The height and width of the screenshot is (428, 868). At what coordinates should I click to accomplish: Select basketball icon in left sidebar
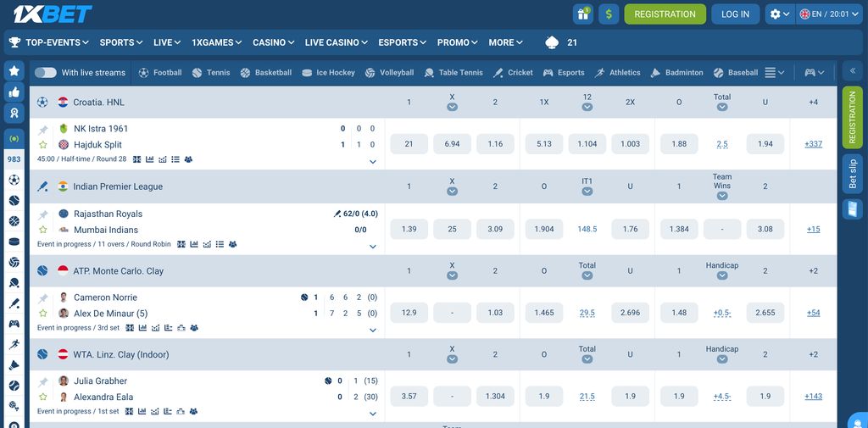(x=14, y=221)
